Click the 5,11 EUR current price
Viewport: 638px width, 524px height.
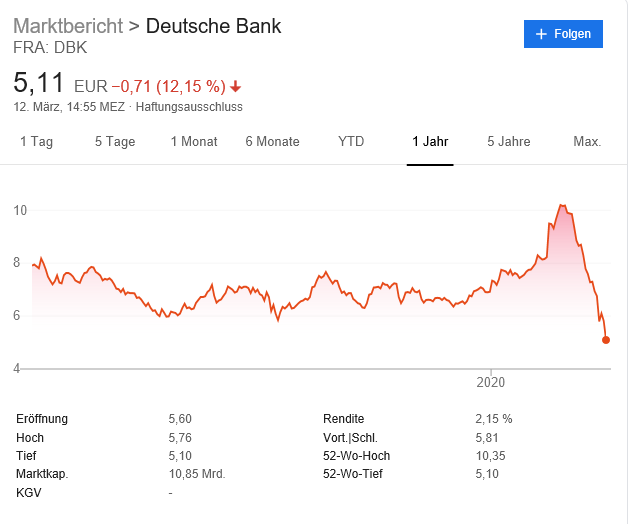click(x=40, y=83)
